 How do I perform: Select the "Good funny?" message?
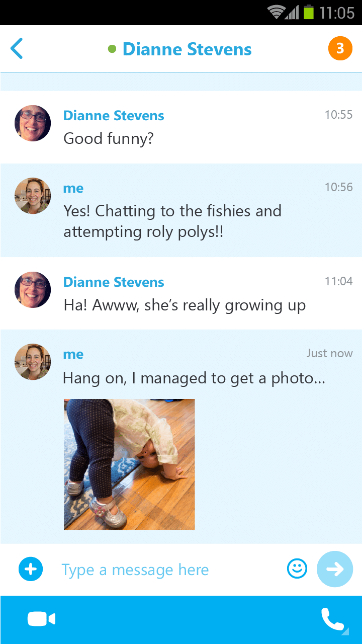108,138
